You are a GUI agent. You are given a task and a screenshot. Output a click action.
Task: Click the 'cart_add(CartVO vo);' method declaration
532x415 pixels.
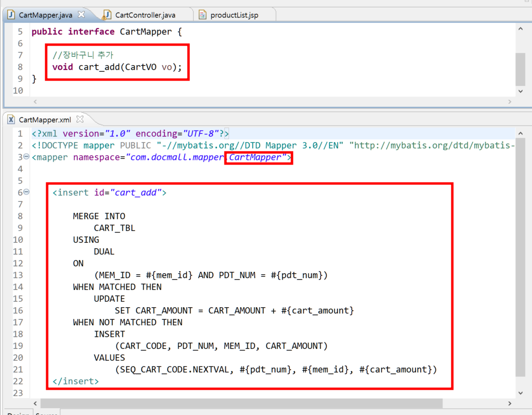click(130, 67)
